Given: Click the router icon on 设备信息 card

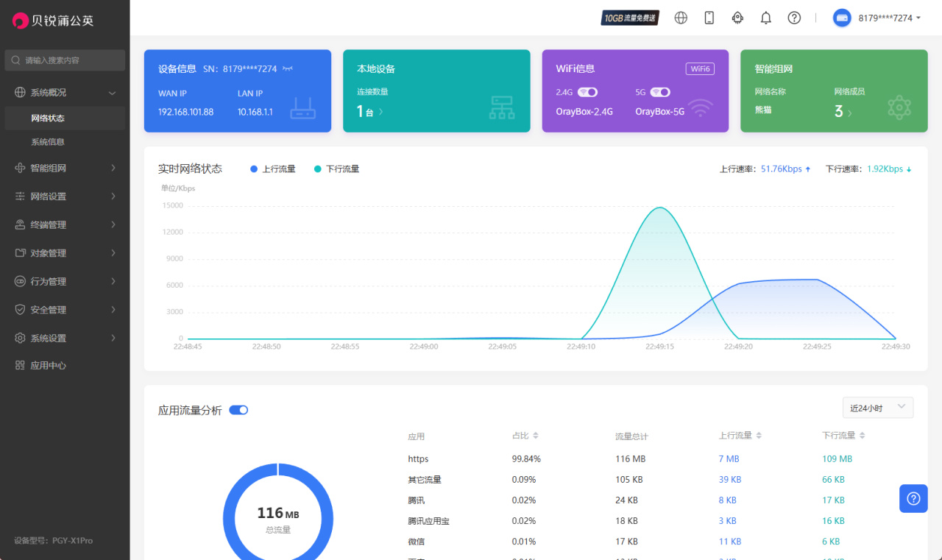Looking at the screenshot, I should [x=302, y=108].
